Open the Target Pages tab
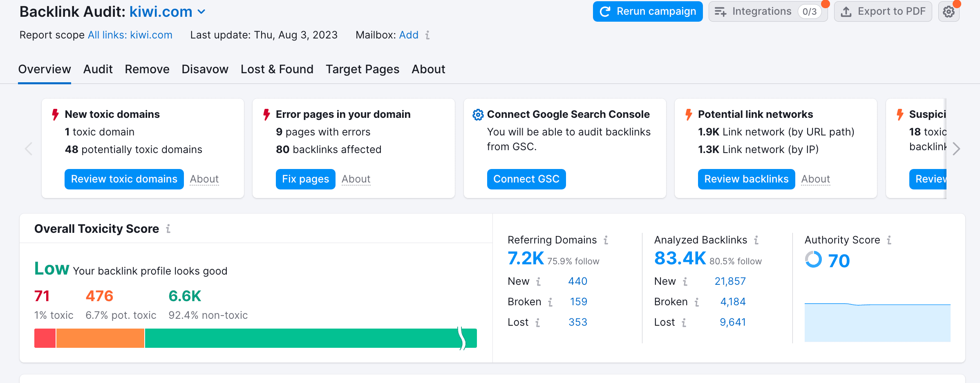This screenshot has height=383, width=980. point(362,69)
